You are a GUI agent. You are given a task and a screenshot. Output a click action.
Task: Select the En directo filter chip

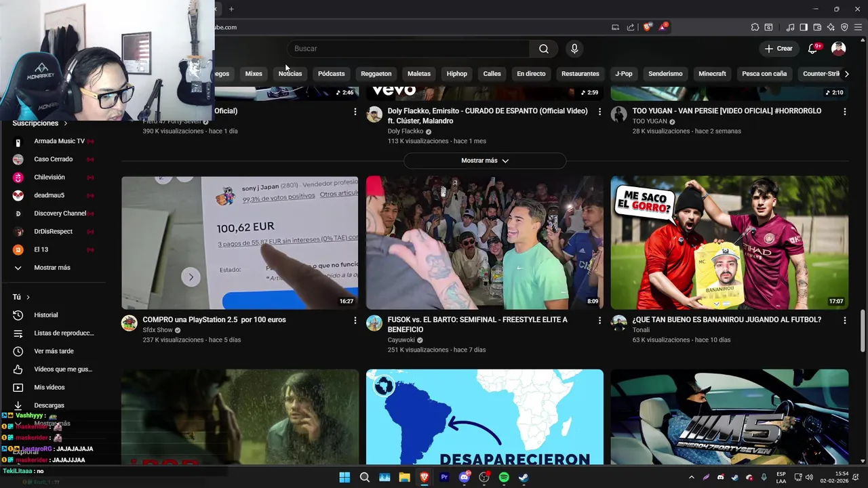tap(531, 74)
